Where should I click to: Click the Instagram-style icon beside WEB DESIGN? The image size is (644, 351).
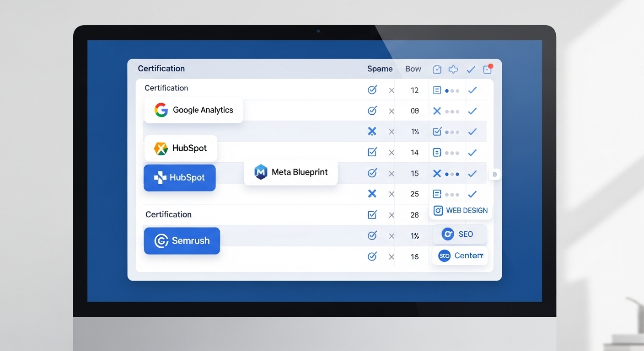(x=438, y=211)
